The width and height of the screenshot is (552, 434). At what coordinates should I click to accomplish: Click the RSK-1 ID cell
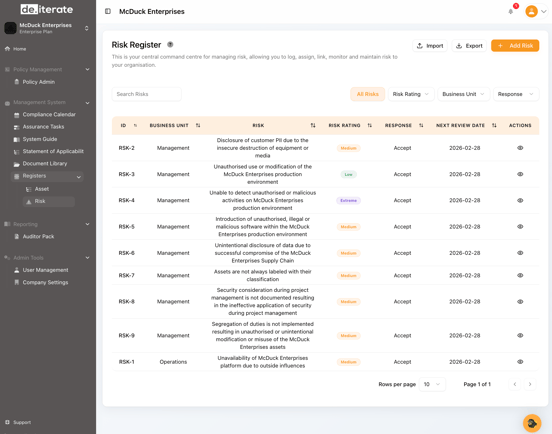126,362
